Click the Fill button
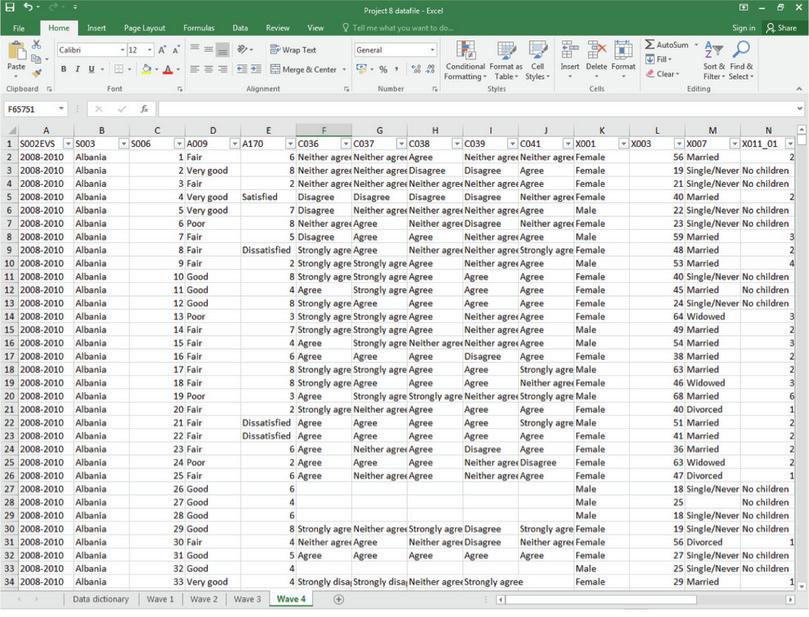This screenshot has width=809, height=617. tap(658, 59)
